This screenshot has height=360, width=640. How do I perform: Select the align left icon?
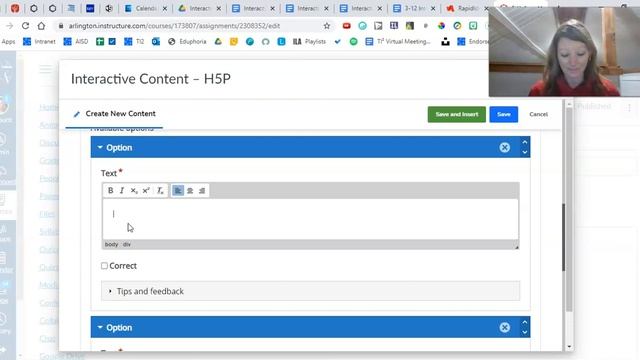[178, 191]
